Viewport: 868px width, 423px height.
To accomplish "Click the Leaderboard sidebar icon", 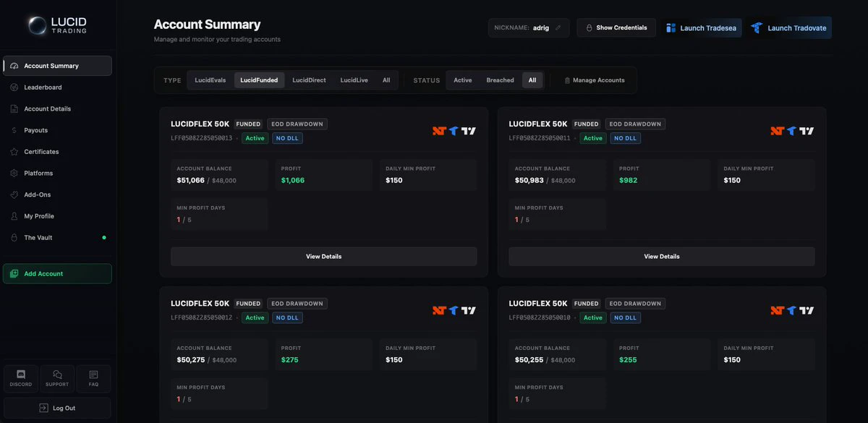I will click(x=14, y=87).
